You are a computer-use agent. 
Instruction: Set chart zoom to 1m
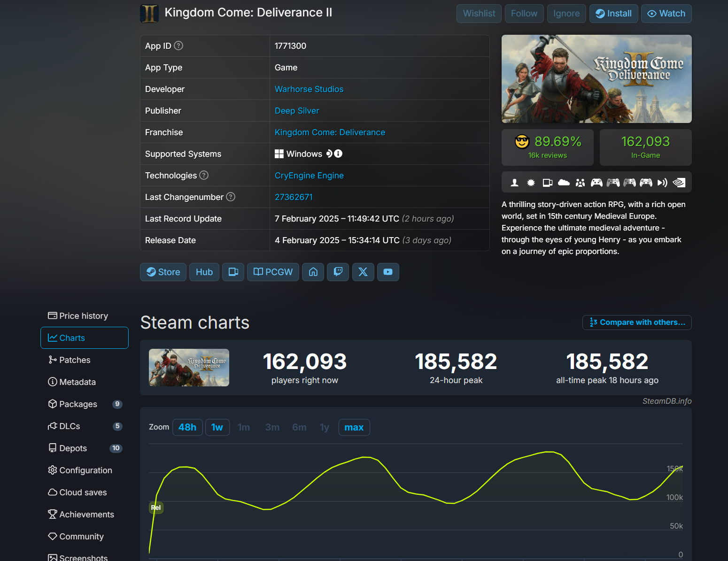(244, 427)
